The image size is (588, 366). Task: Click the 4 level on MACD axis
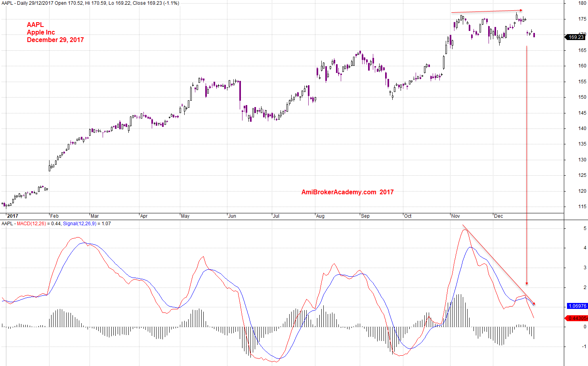pyautogui.click(x=585, y=248)
